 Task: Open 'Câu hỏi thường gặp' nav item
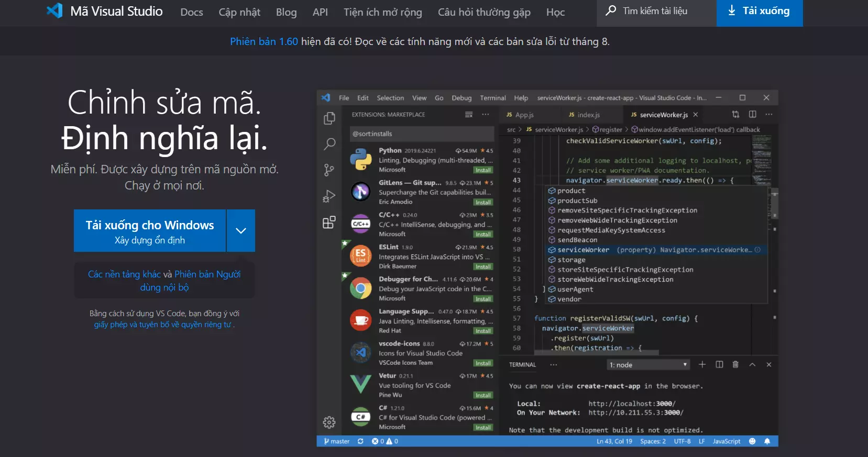(484, 12)
